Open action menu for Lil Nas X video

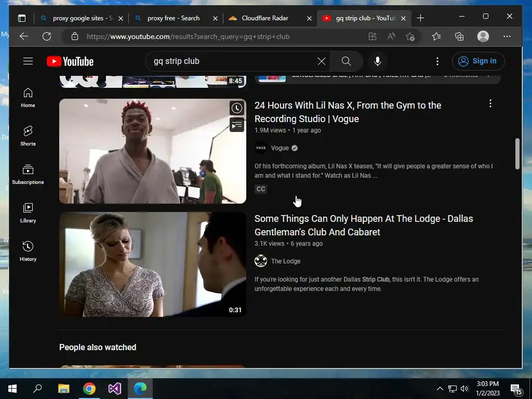pyautogui.click(x=490, y=104)
